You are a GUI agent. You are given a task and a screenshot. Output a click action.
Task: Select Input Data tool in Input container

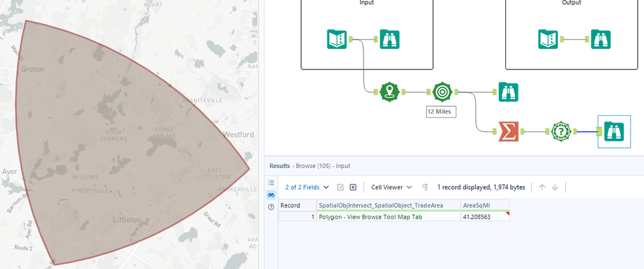[337, 39]
